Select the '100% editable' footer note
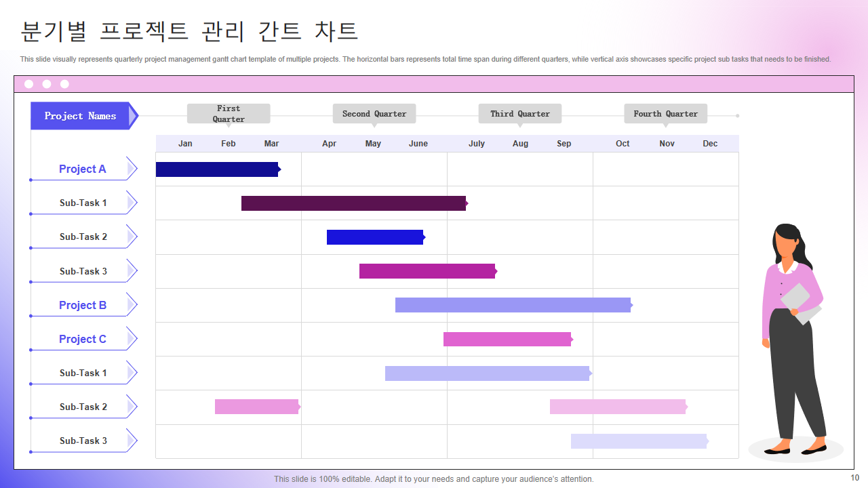 [x=434, y=479]
